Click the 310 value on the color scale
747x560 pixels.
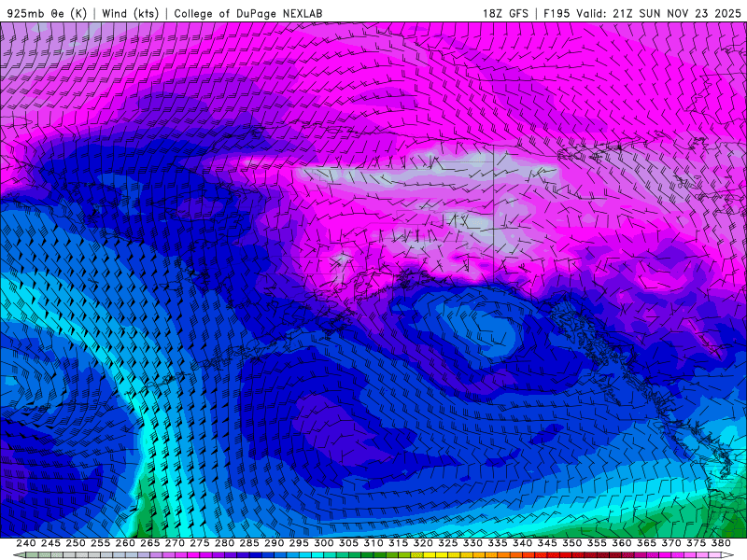[x=373, y=543]
